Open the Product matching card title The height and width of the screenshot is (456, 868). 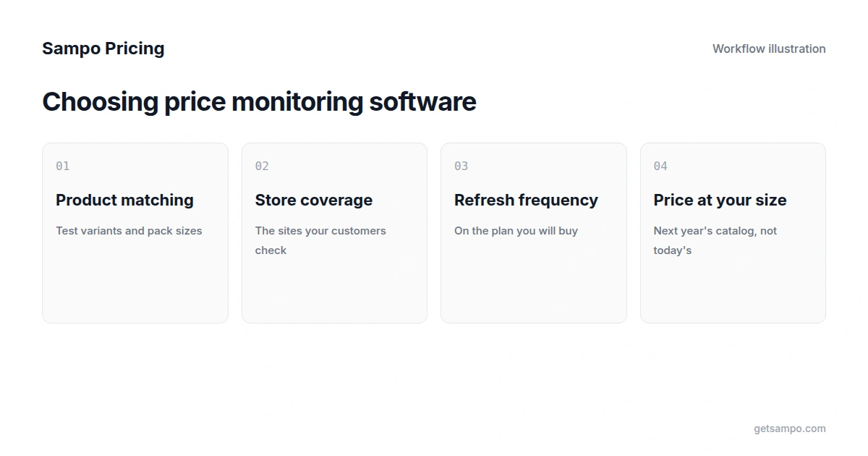click(124, 200)
